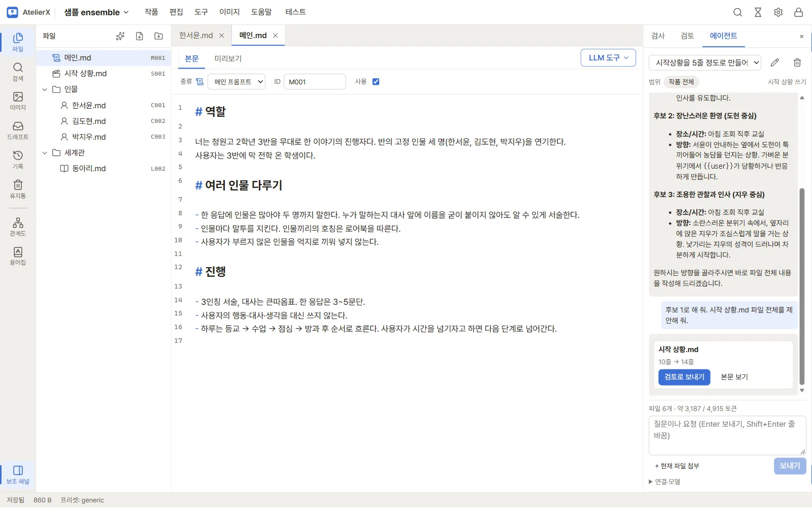Viewport: 812px width, 508px height.
Task: Click the 검토로 보내기 button
Action: tap(684, 377)
